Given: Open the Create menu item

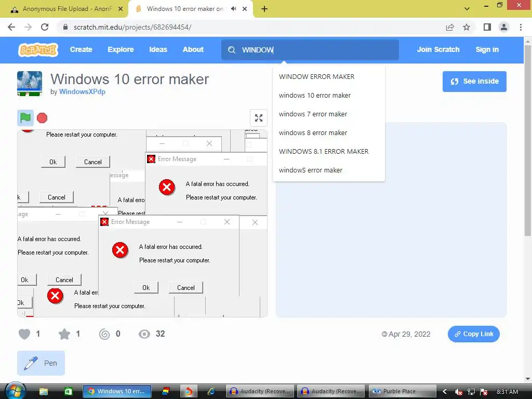Looking at the screenshot, I should point(81,49).
